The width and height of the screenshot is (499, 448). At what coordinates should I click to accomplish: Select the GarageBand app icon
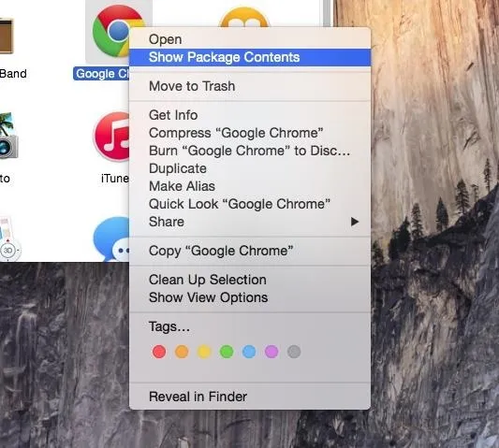tap(7, 36)
